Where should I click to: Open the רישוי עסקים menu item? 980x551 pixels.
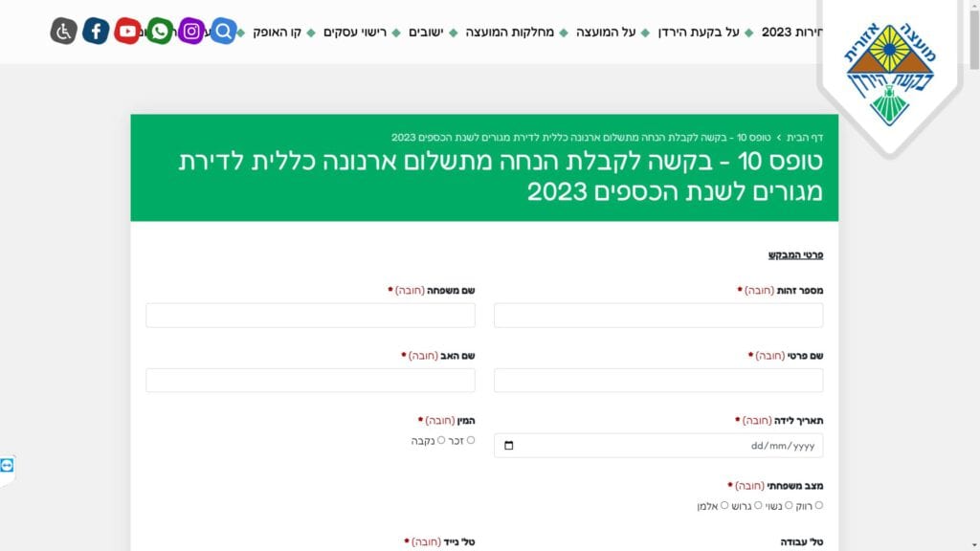[x=354, y=33]
